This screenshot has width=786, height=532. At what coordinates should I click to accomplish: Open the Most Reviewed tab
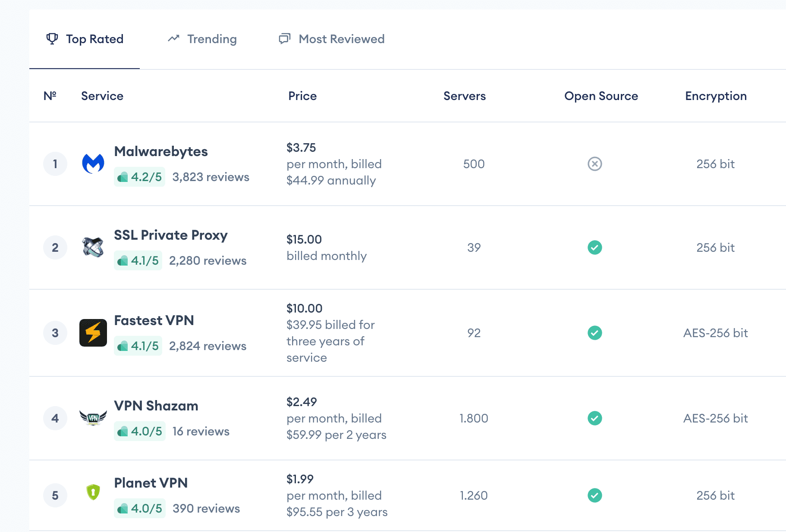pos(332,39)
